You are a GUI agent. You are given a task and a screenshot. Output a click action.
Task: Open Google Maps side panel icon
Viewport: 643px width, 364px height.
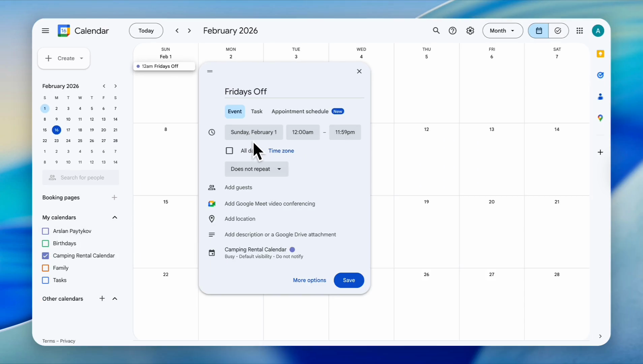600,118
